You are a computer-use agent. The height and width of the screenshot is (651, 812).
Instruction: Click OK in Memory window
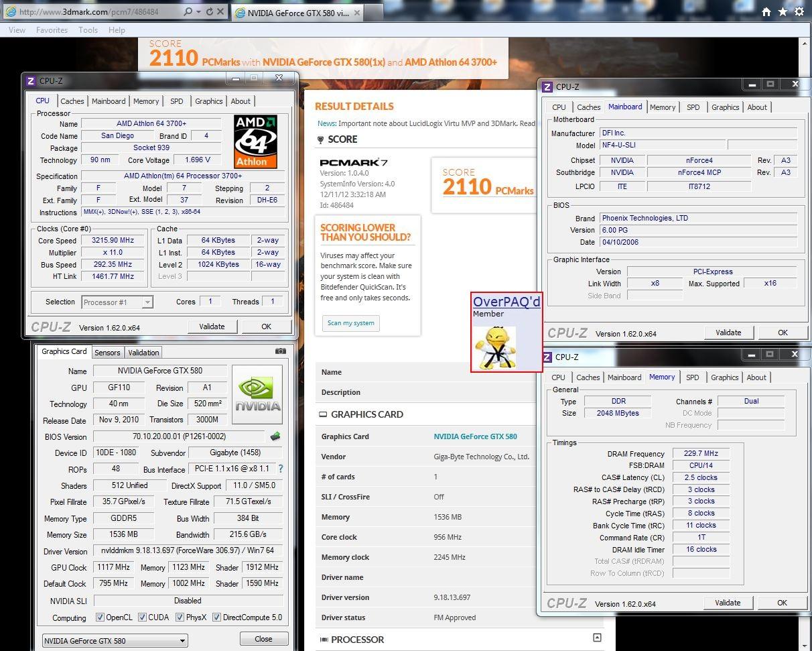pyautogui.click(x=782, y=603)
